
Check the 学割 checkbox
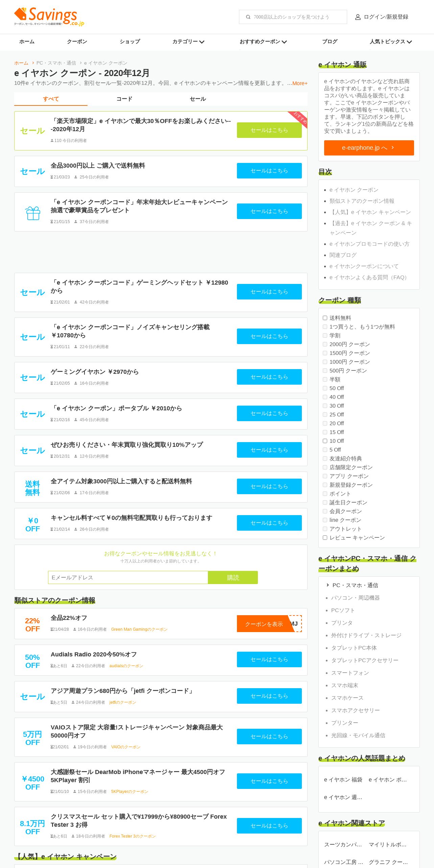coord(325,335)
